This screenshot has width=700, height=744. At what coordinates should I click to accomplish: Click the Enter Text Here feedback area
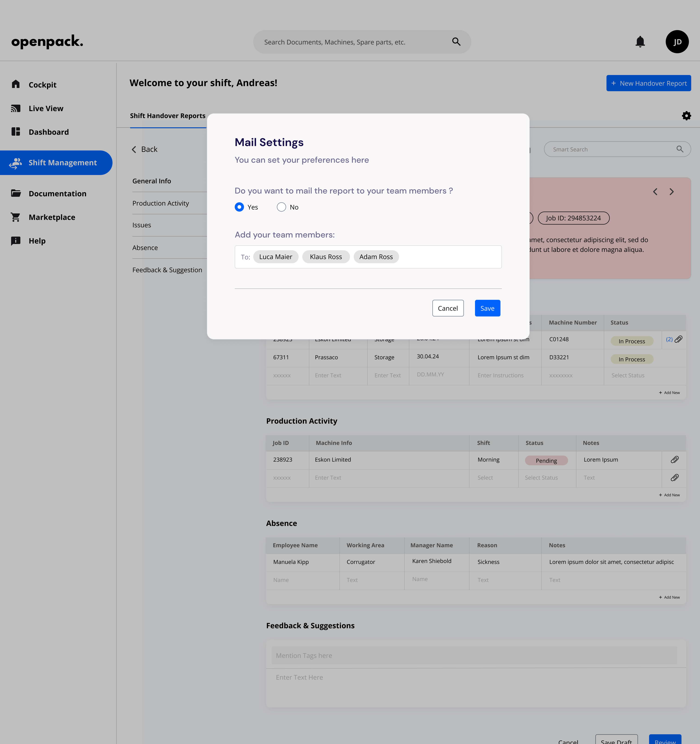[476, 688]
